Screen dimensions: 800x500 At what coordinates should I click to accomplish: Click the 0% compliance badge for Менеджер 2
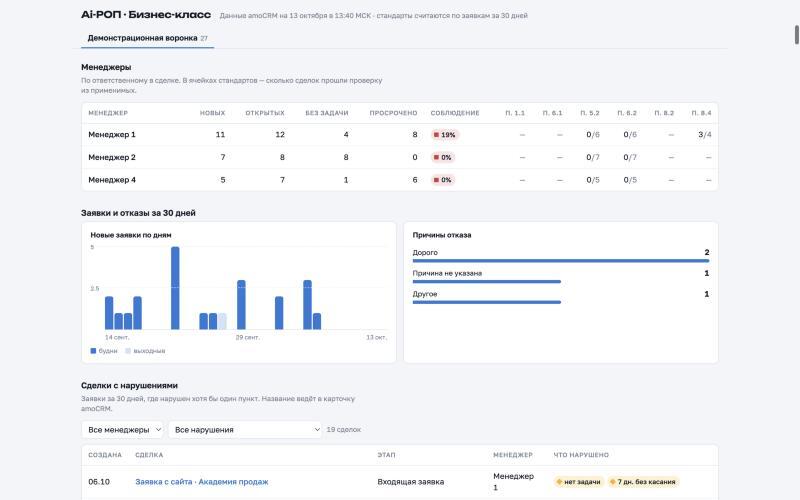[443, 157]
